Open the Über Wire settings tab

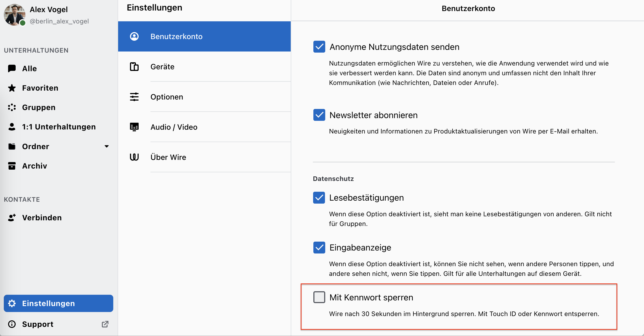point(204,157)
